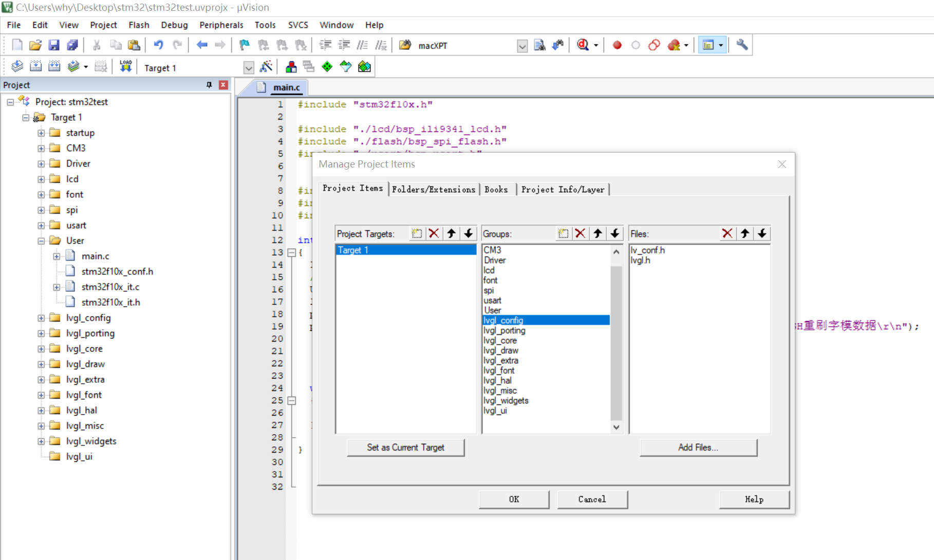Click the Add Files... button
Screen dimensions: 934x560
(x=698, y=447)
